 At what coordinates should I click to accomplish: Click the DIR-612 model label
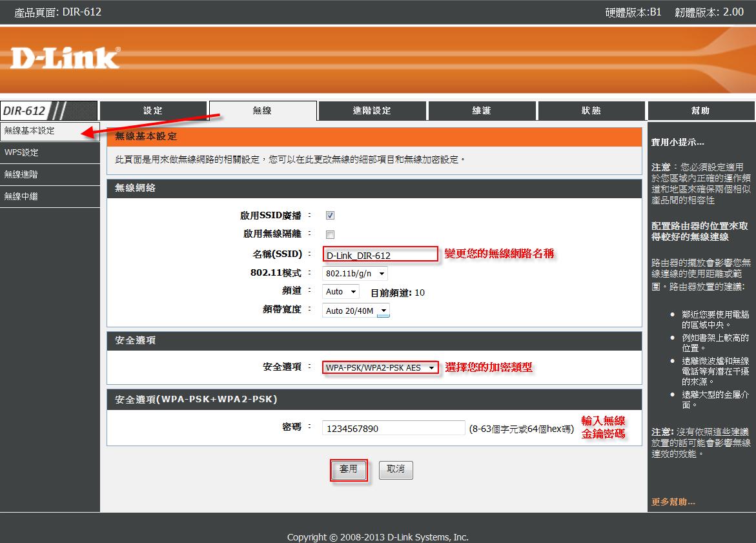(24, 111)
